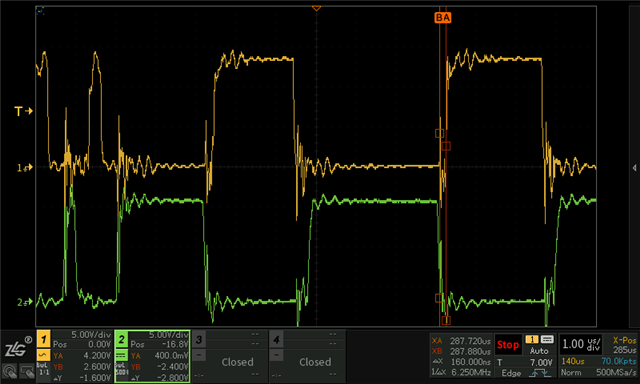640x384 pixels.
Task: Select the X-Pos 285us field
Action: 624,345
